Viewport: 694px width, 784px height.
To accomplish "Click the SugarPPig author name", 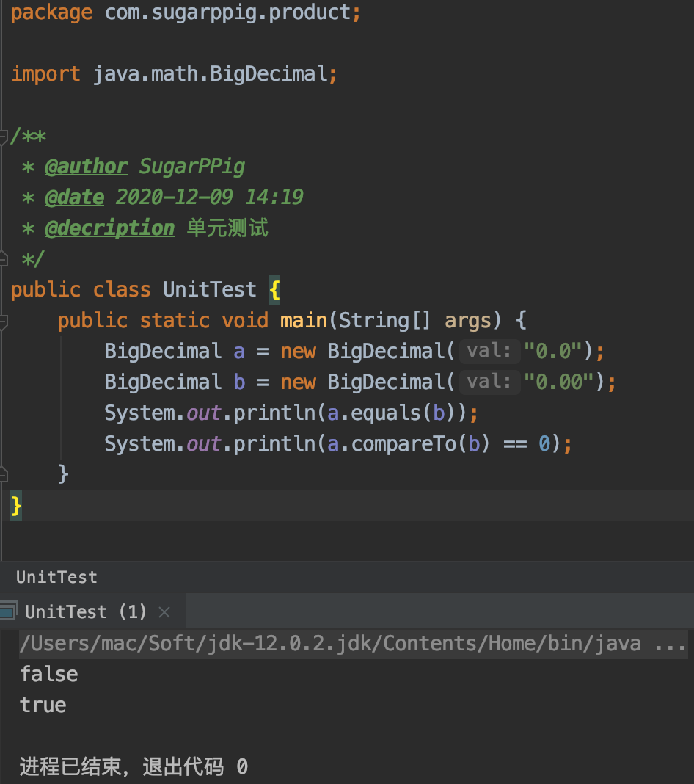I will [x=192, y=167].
